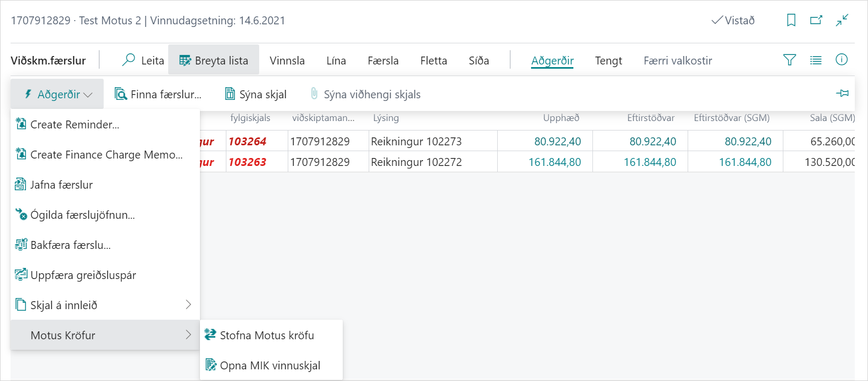Click the bookmark icon in header
This screenshot has height=381, width=868.
pos(791,21)
